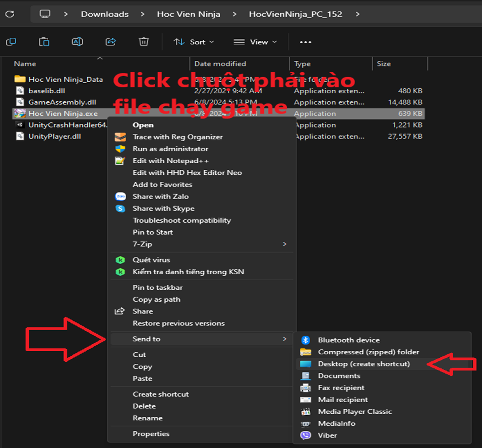
Task: Open Properties from context menu
Action: 151,434
